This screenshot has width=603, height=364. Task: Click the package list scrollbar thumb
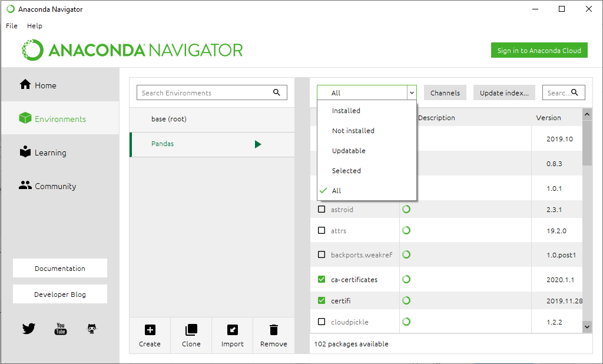click(x=587, y=143)
